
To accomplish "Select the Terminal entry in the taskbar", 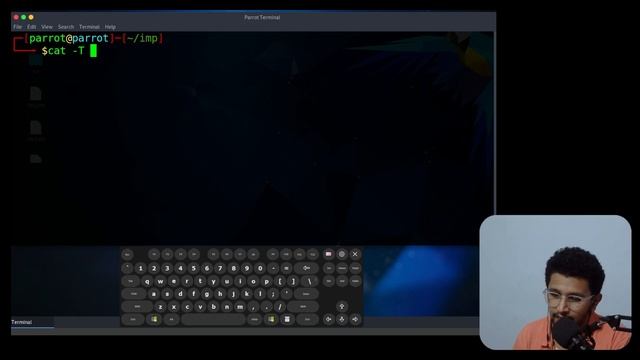I will pyautogui.click(x=32, y=322).
